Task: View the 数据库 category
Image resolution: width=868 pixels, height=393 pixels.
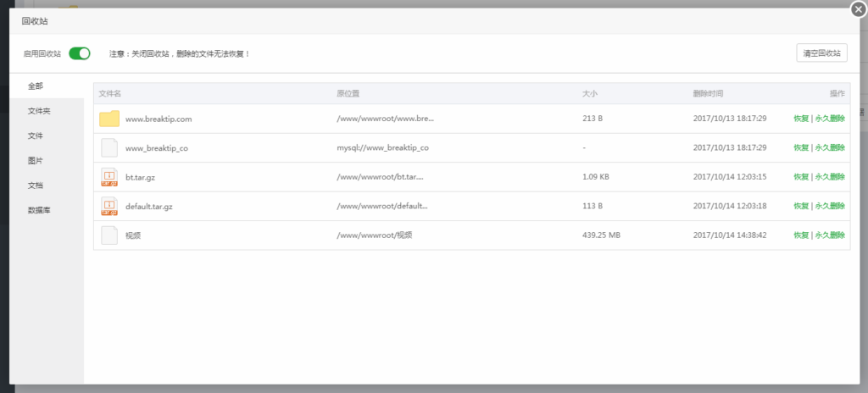Action: pyautogui.click(x=39, y=209)
